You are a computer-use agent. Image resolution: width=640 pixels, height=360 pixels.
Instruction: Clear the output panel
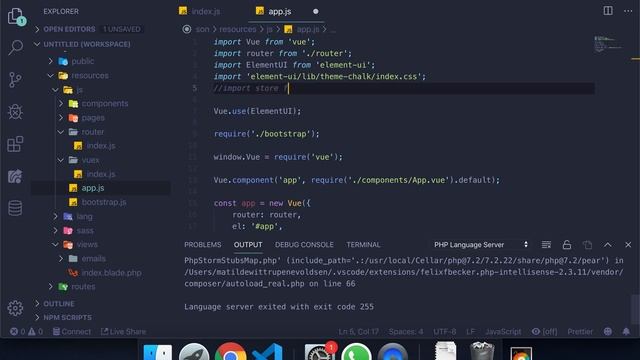546,244
